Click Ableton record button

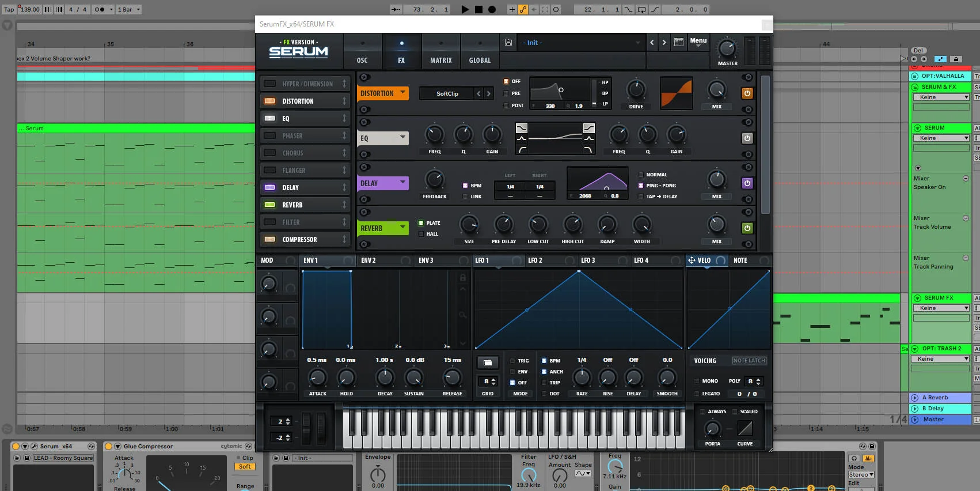492,9
